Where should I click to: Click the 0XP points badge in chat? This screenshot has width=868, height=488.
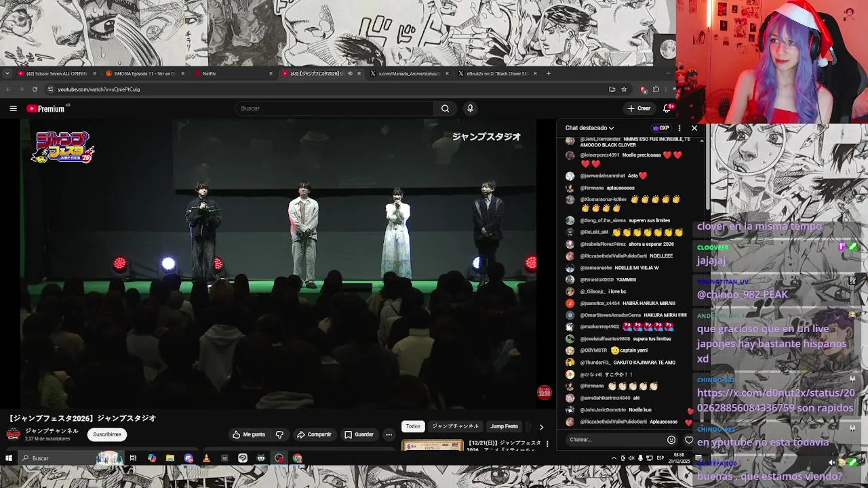[660, 128]
